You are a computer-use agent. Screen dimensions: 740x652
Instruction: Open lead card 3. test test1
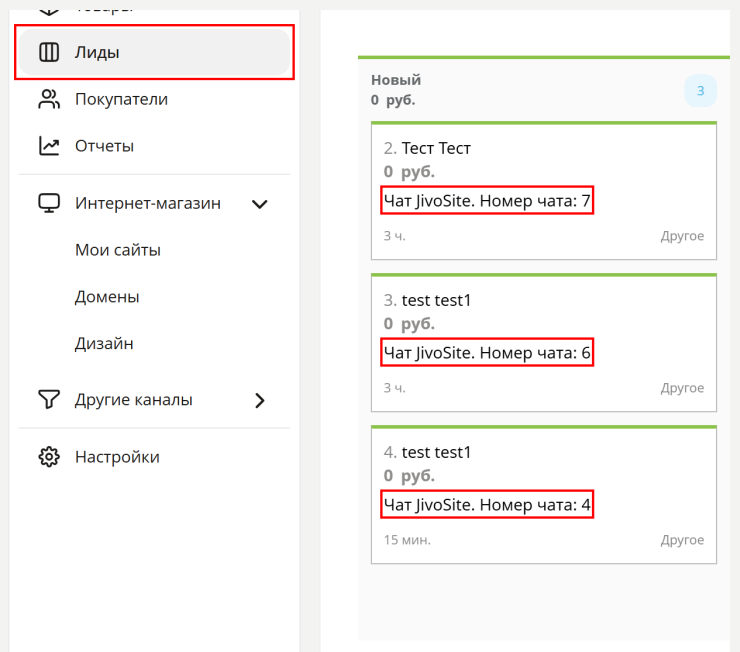pos(544,343)
